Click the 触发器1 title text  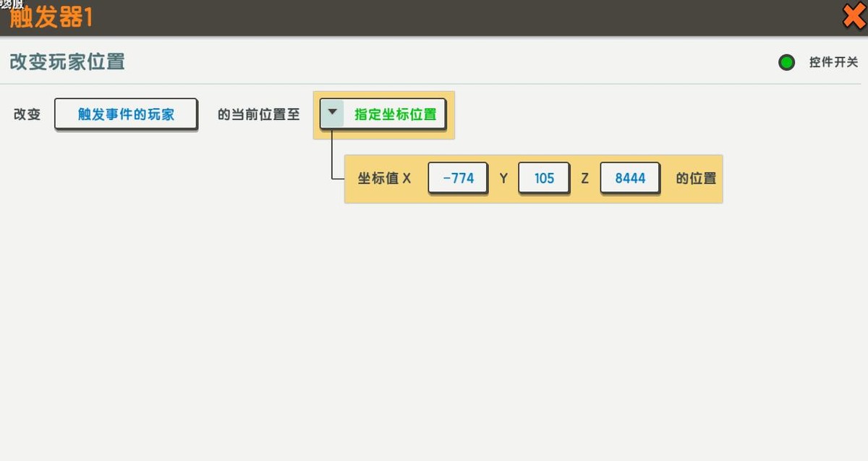(x=51, y=17)
